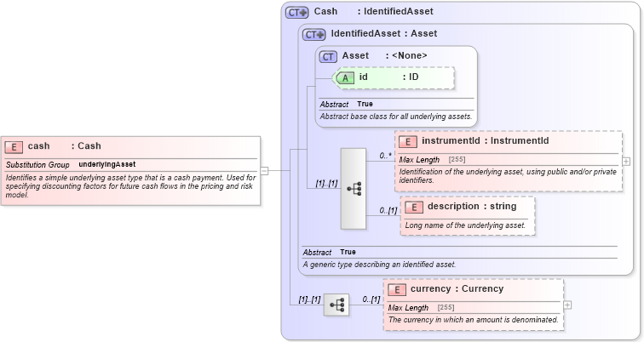644x342 pixels.
Task: Expand the instrumentId element plus box
Action: (626, 161)
